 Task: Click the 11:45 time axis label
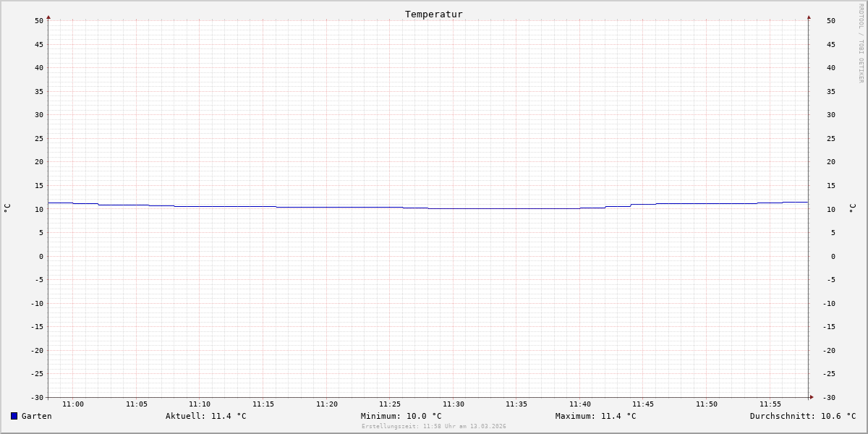(644, 404)
